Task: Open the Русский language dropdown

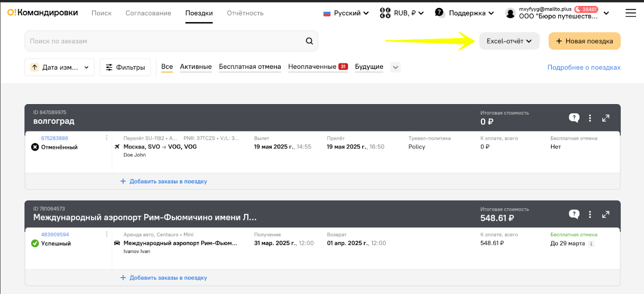Action: 346,13
